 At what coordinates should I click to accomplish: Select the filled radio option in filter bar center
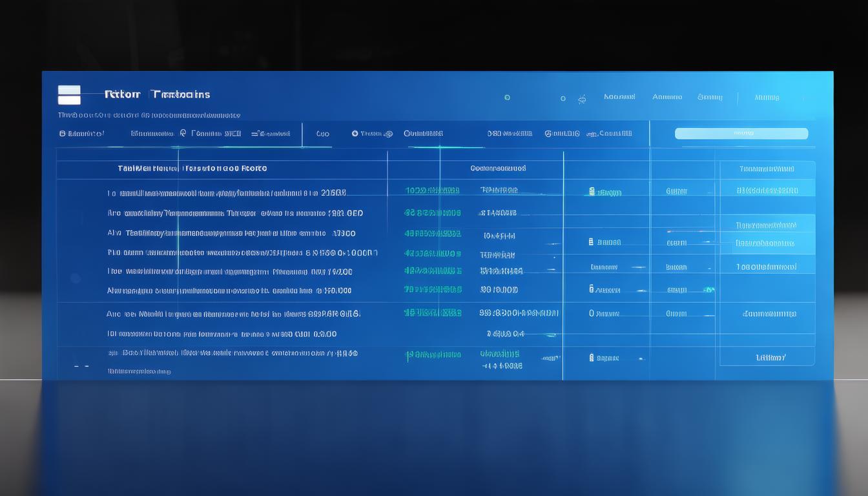355,134
